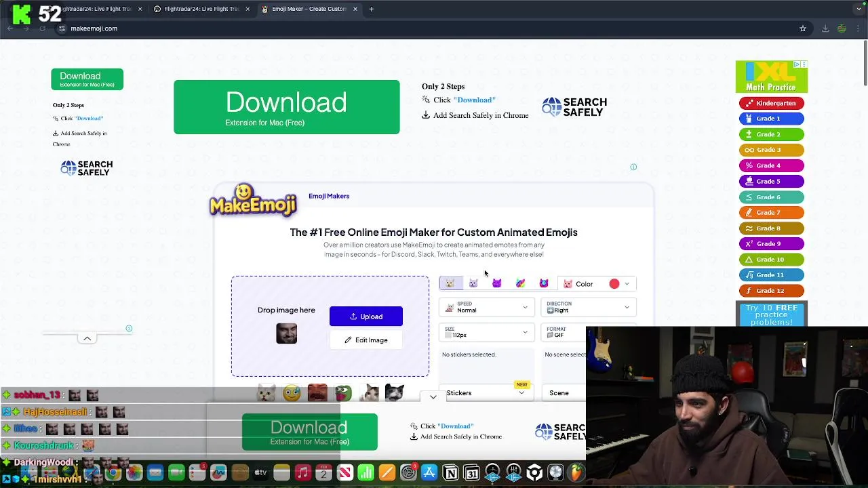This screenshot has width=868, height=488.
Task: Select the rainbow cat effect
Action: click(520, 283)
